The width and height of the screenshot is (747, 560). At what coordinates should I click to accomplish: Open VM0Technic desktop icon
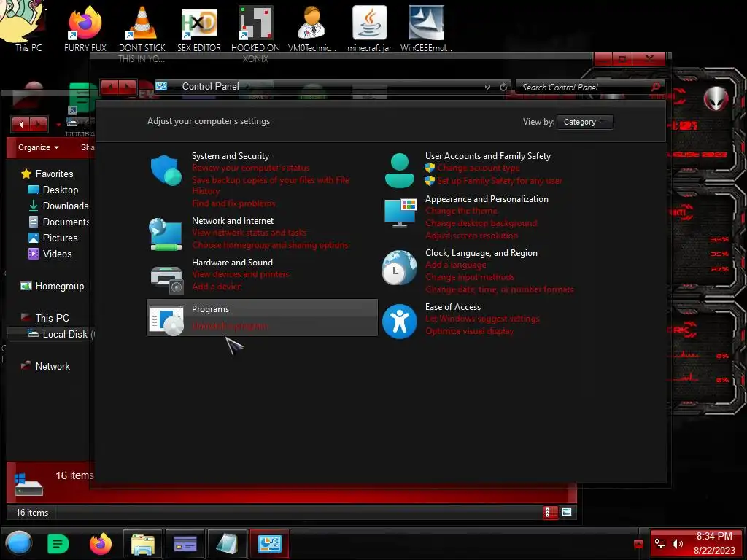click(x=312, y=29)
